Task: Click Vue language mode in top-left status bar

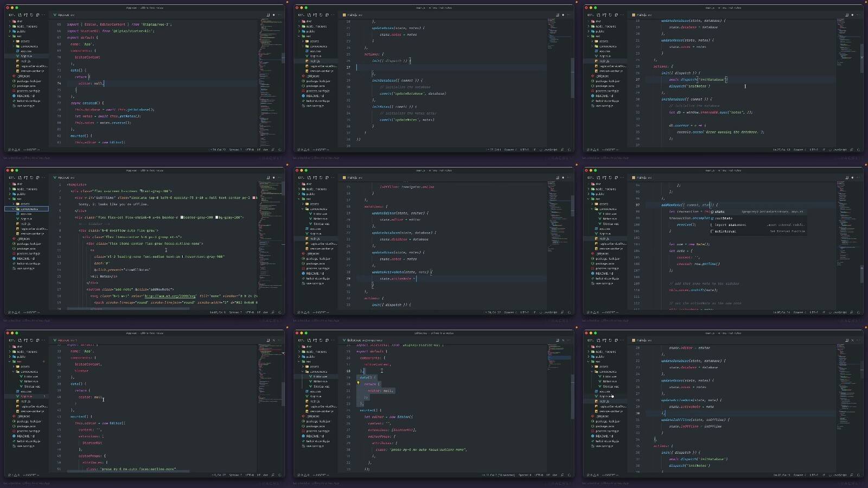Action: (265, 149)
